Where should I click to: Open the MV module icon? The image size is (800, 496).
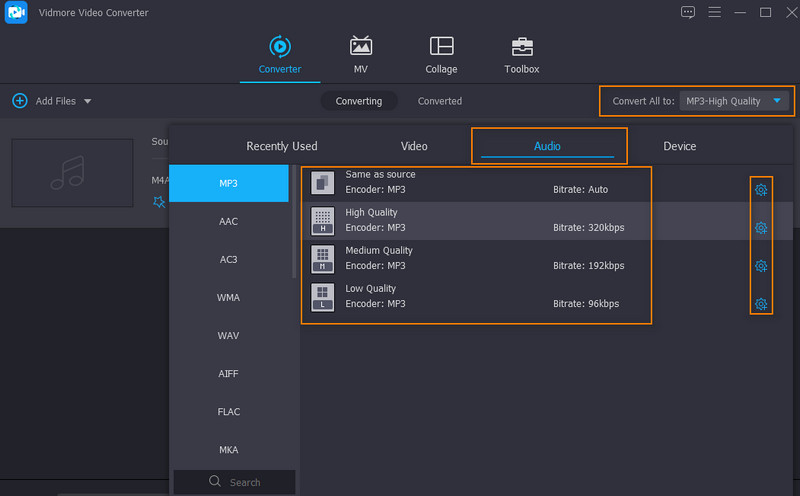pos(361,47)
